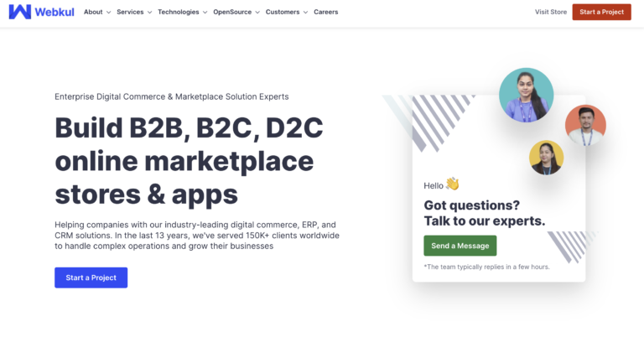Click the 'Talk to our experts.' text
The width and height of the screenshot is (644, 358).
(485, 221)
